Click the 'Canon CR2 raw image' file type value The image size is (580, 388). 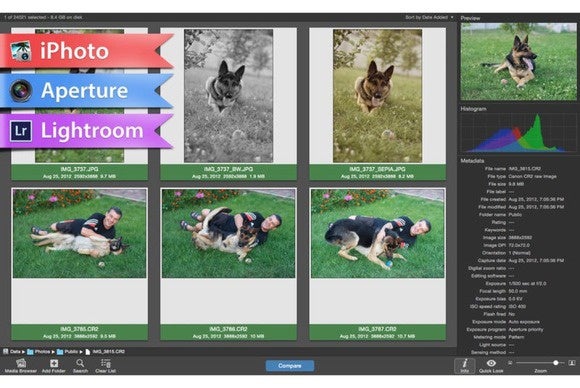[x=532, y=176]
